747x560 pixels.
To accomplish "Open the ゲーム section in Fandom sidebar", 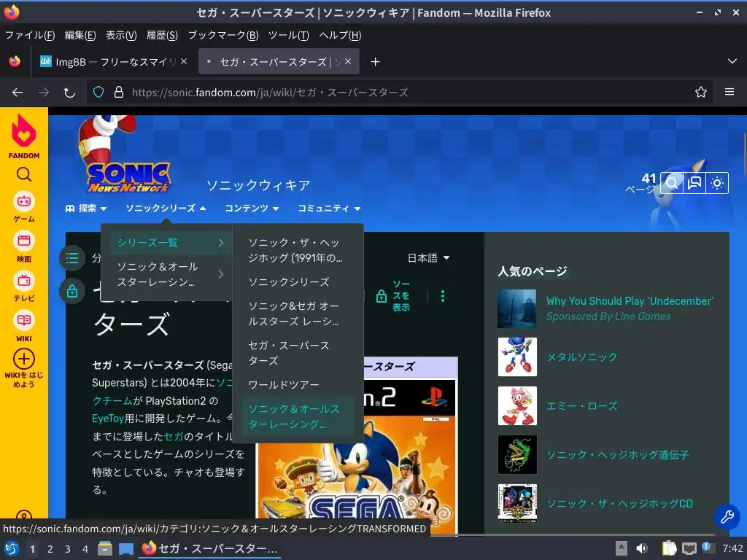I will 24,206.
